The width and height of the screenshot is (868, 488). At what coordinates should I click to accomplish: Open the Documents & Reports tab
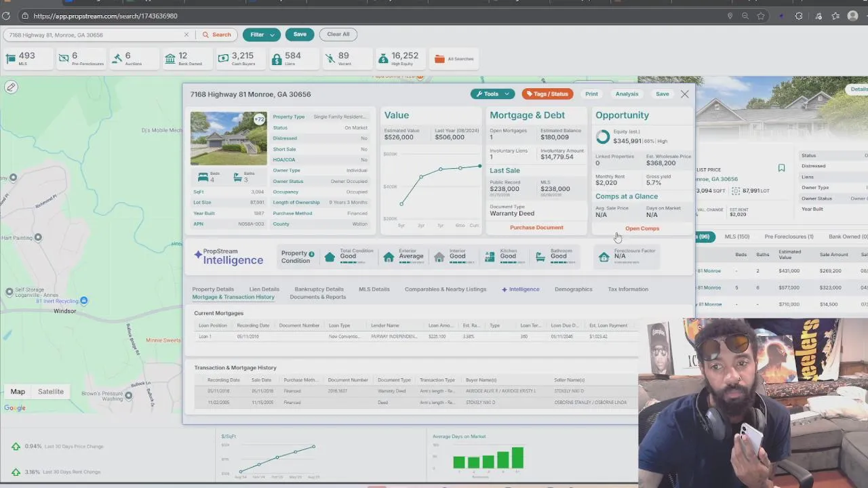click(317, 297)
